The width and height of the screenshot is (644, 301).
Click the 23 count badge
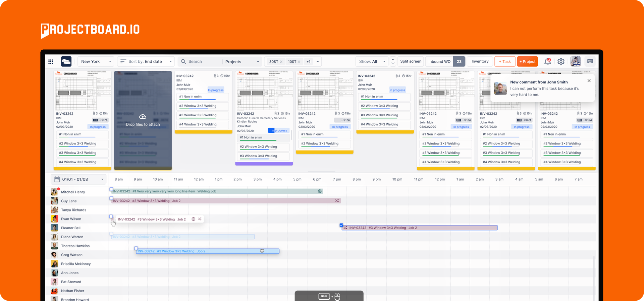point(459,62)
